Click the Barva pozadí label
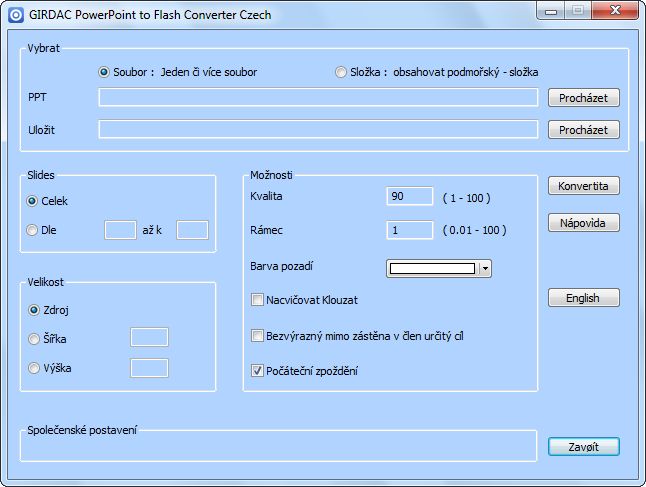This screenshot has width=646, height=487. 281,267
